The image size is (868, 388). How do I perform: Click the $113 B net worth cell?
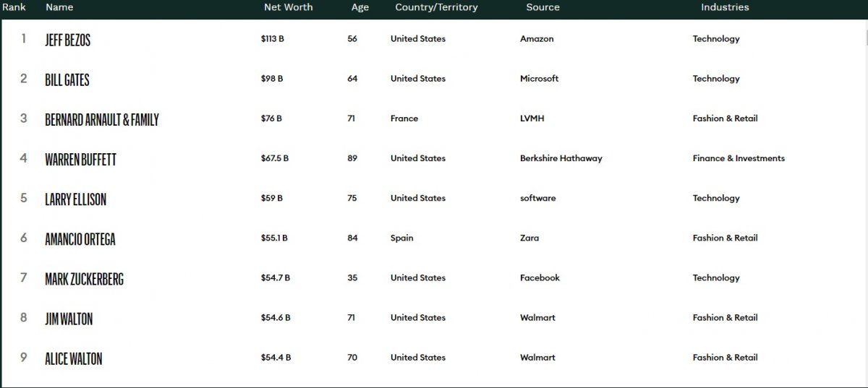click(x=273, y=39)
